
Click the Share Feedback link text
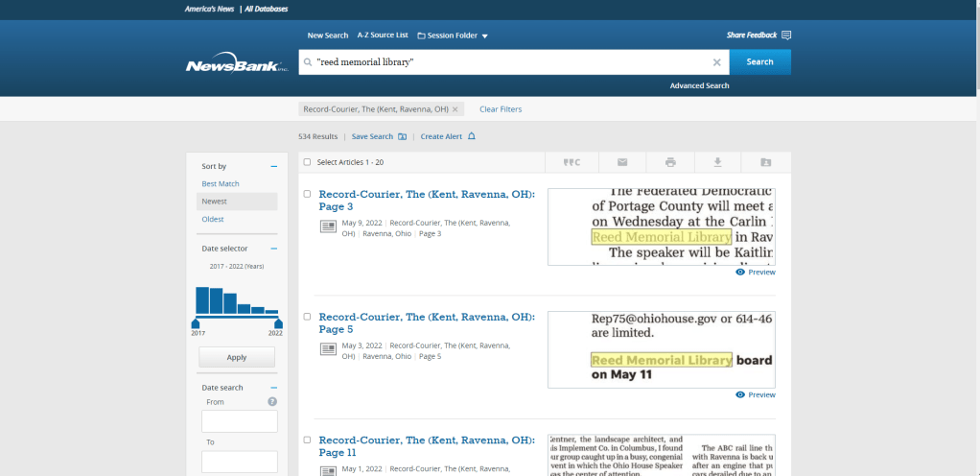coord(752,35)
